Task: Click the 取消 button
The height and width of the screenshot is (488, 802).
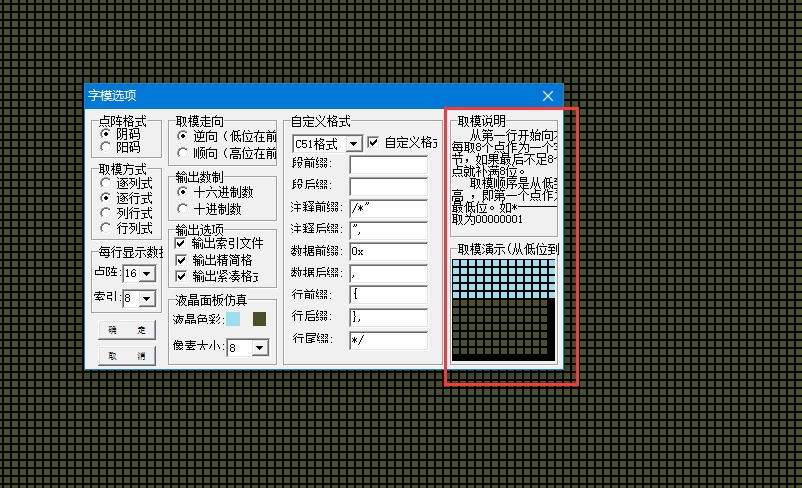Action: pyautogui.click(x=127, y=356)
